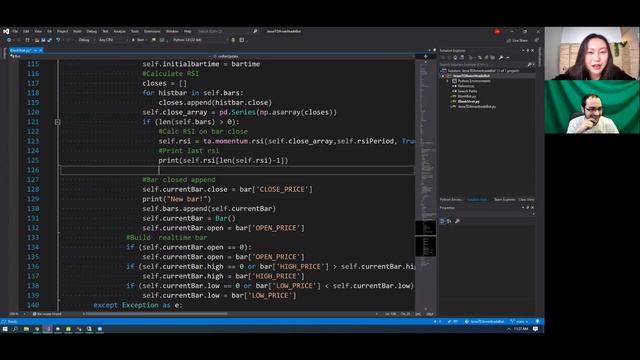Screen dimensions: 640x360
Task: Open the Debug menu
Action: point(92,31)
